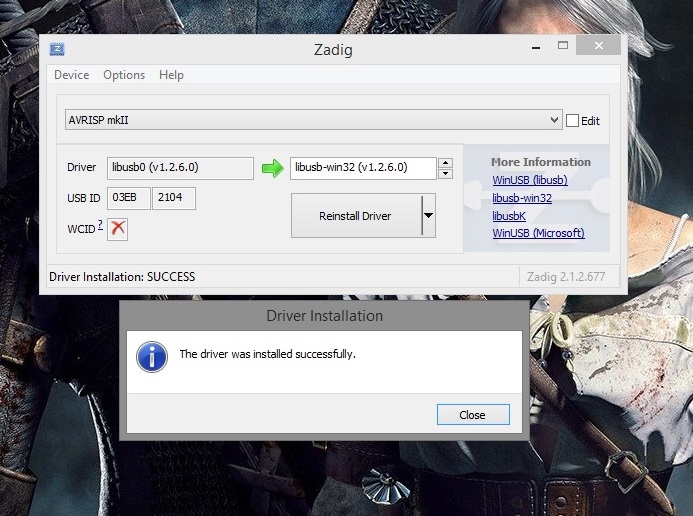This screenshot has width=693, height=516.
Task: Open the WCID question mark help link
Action: [100, 224]
